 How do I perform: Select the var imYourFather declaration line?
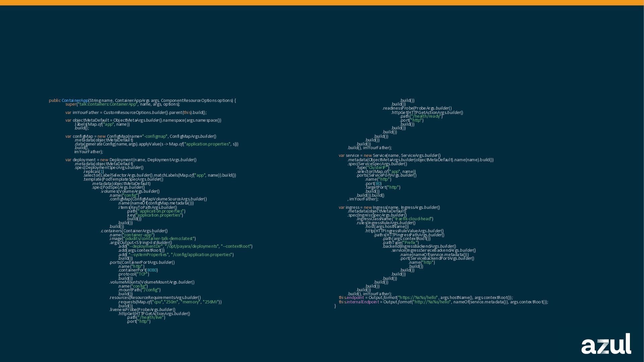point(136,113)
